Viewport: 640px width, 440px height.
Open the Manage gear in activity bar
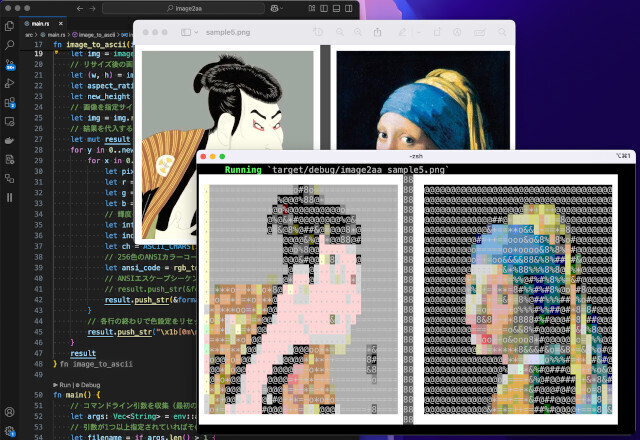click(x=10, y=431)
